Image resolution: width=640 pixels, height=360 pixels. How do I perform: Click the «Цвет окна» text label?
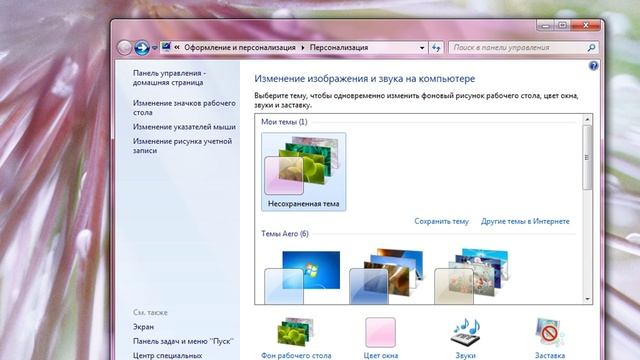tap(380, 356)
